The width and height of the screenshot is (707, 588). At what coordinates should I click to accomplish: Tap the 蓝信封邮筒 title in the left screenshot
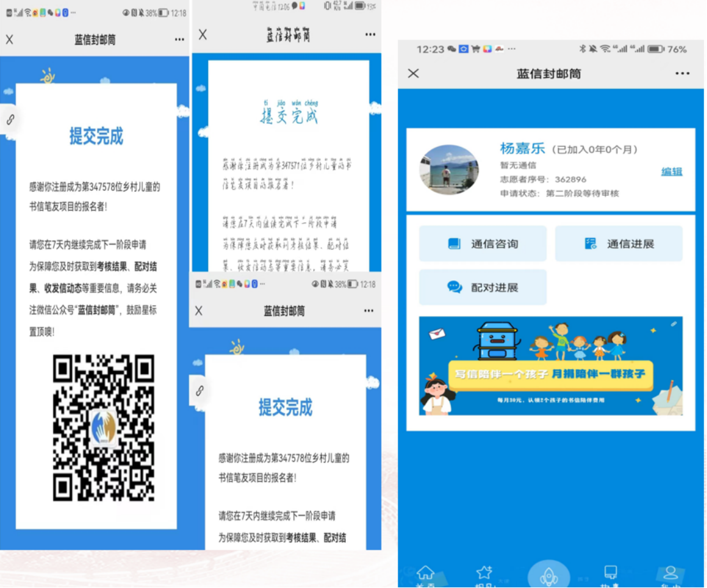coord(94,40)
